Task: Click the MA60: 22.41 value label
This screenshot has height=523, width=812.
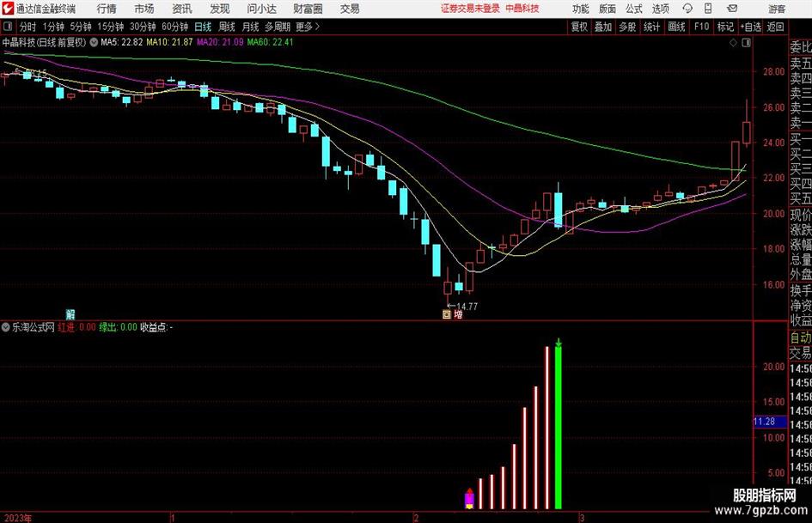Action: (271, 42)
